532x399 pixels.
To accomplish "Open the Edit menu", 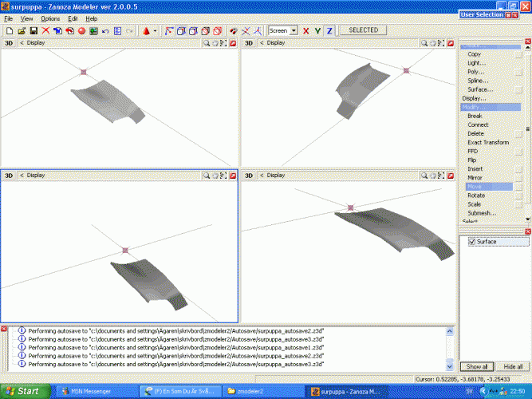I will coord(73,18).
